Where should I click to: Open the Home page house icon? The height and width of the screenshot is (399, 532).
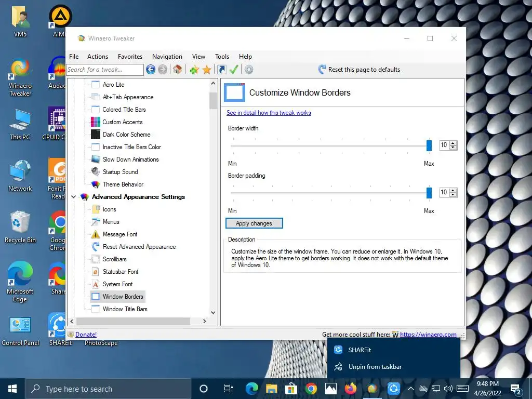point(177,70)
